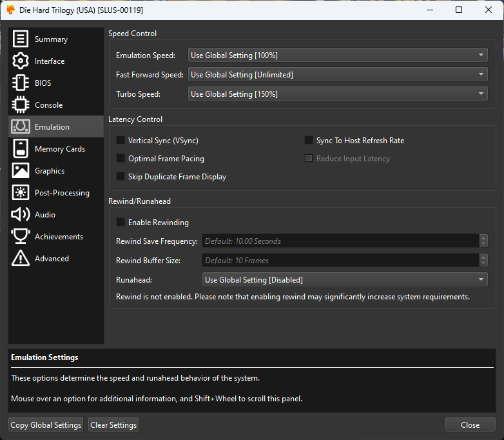504x440 pixels.
Task: Open Memory Cards settings
Action: point(56,148)
